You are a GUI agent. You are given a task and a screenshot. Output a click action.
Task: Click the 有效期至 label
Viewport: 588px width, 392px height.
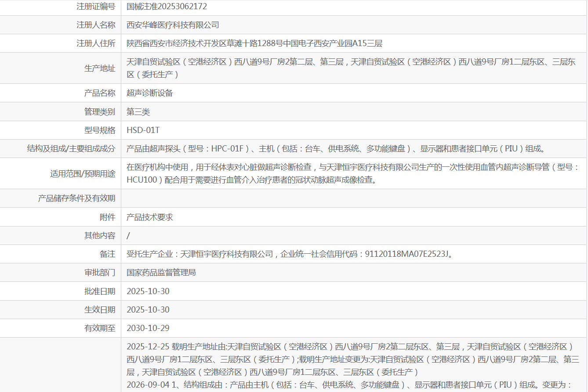point(100,328)
